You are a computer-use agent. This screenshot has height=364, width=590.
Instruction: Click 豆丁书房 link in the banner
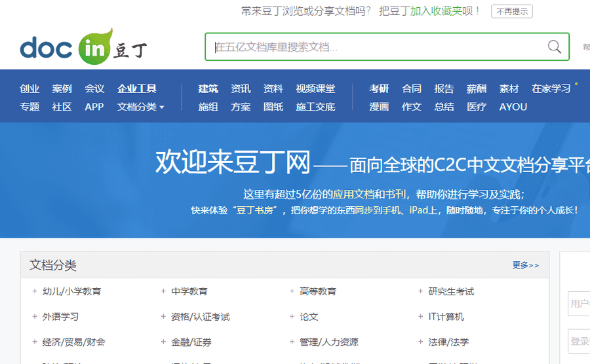pos(255,210)
